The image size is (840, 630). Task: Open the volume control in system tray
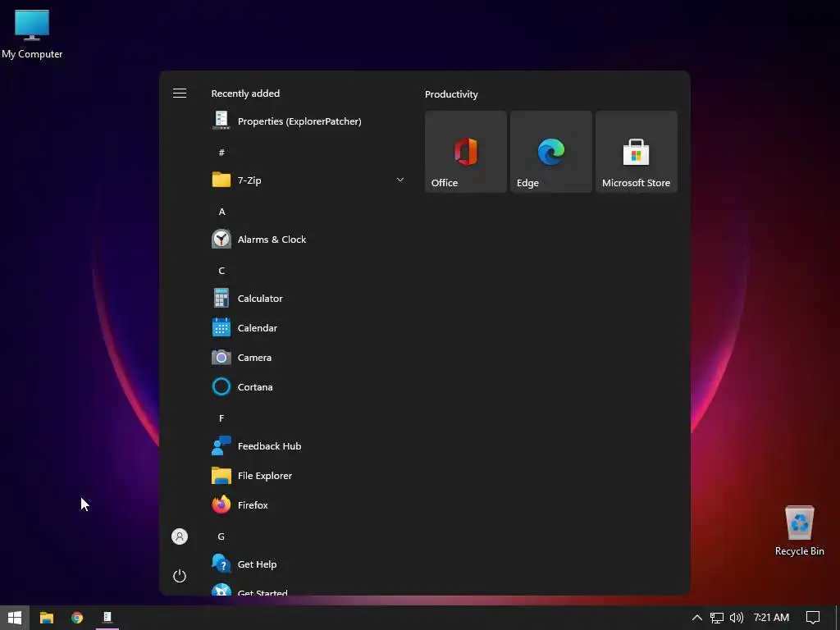click(x=737, y=618)
